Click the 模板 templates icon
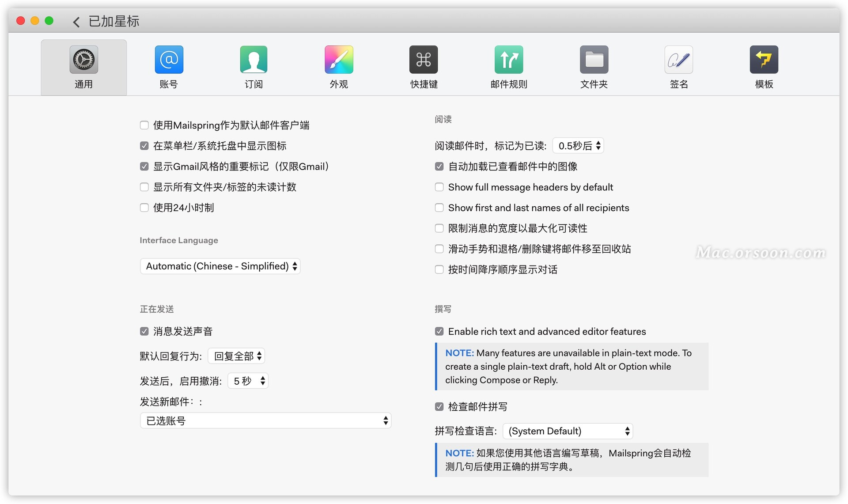The height and width of the screenshot is (504, 848). coord(764,66)
